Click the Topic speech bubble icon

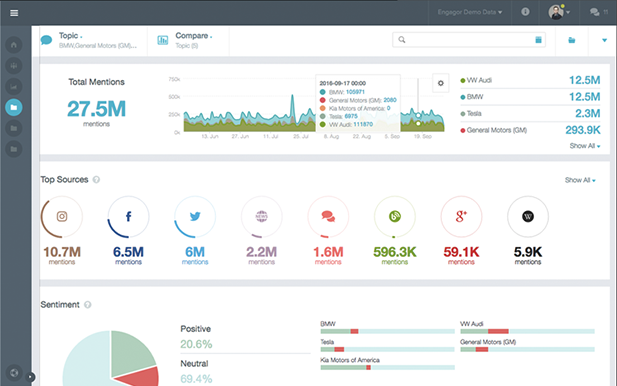[46, 40]
